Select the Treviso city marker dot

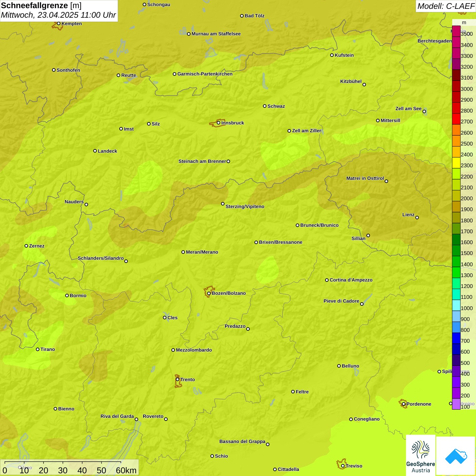pos(343,466)
